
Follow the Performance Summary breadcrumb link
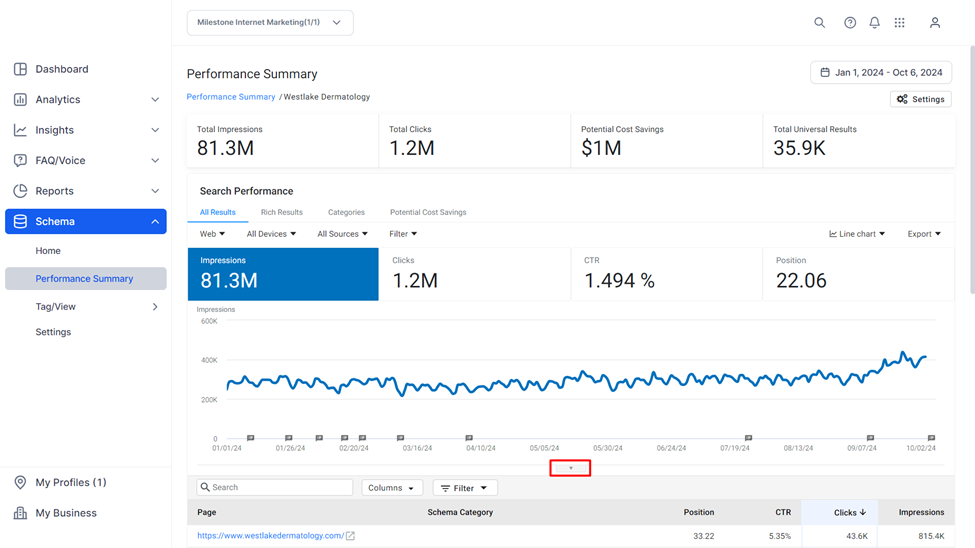tap(231, 97)
